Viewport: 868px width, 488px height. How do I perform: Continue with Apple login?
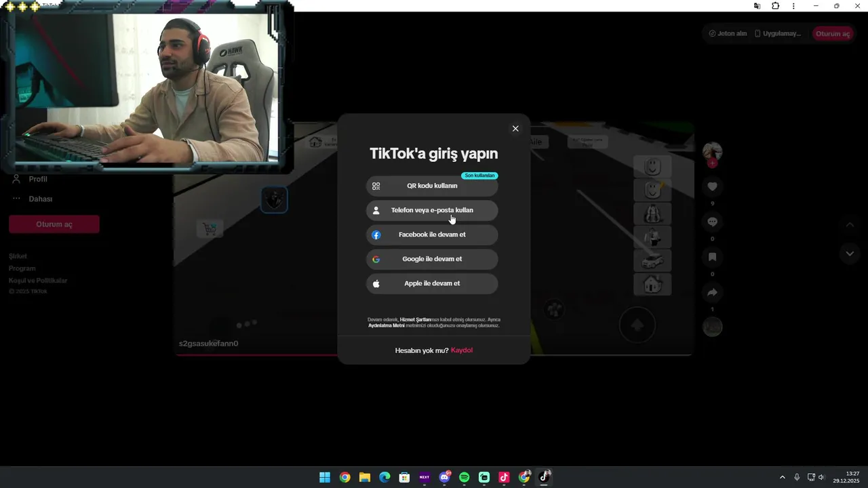[432, 283]
